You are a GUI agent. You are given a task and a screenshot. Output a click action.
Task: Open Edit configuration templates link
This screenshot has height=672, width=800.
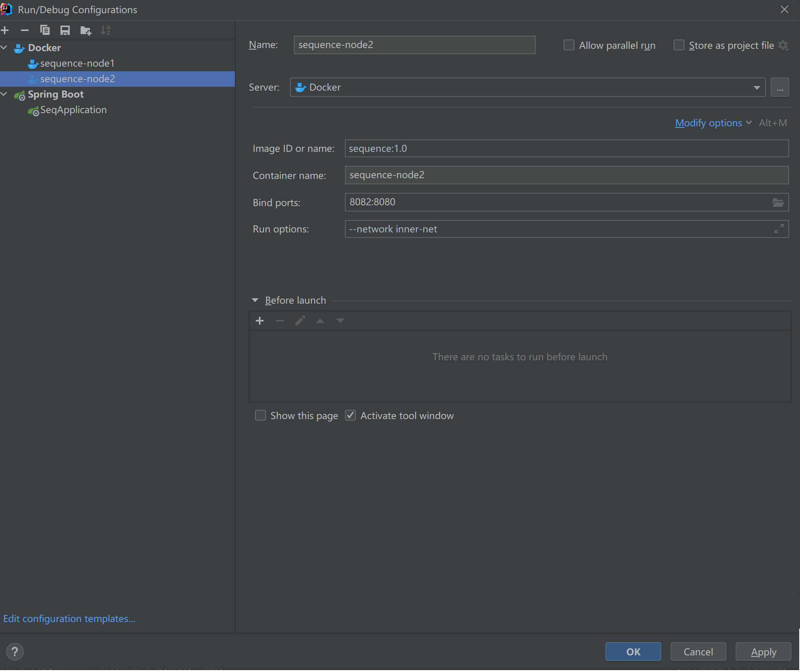(69, 619)
